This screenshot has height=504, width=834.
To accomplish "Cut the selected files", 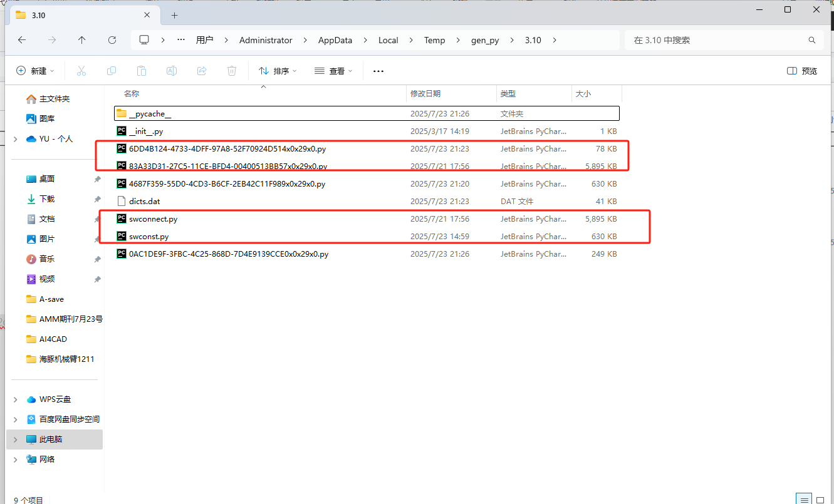I will [81, 70].
